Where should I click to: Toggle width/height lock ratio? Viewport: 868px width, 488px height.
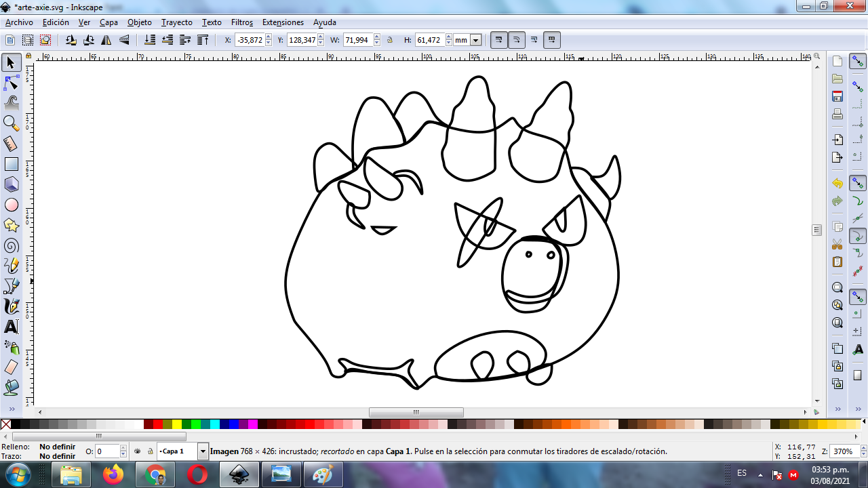click(x=390, y=41)
